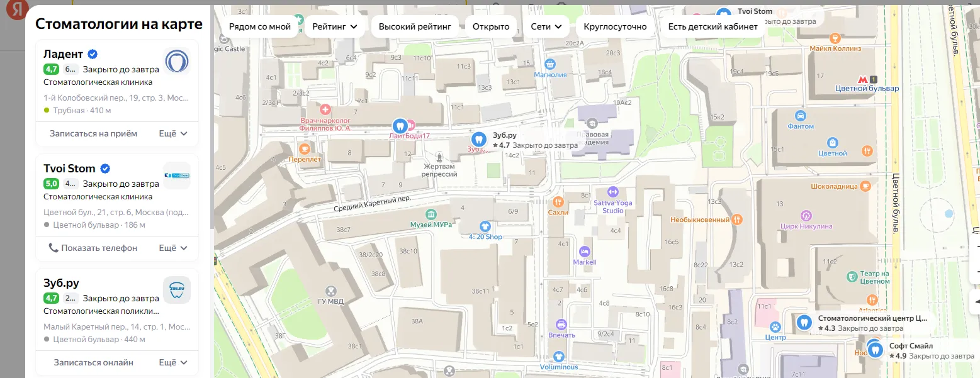Toggle the Есть детский кабинет filter
This screenshot has width=980, height=378.
(x=713, y=26)
